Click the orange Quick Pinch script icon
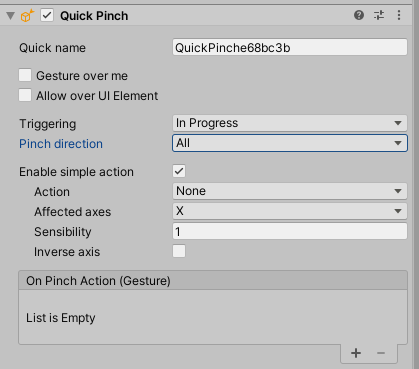The width and height of the screenshot is (419, 369). point(27,16)
